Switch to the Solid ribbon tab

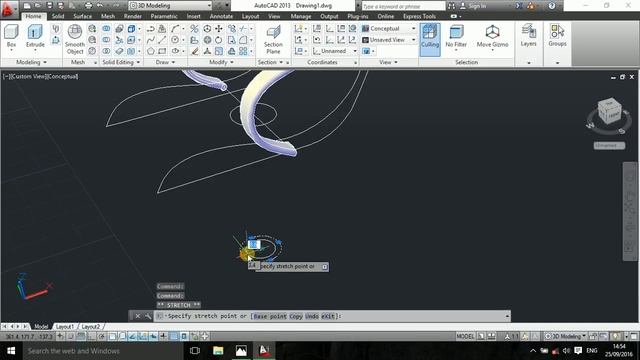58,16
